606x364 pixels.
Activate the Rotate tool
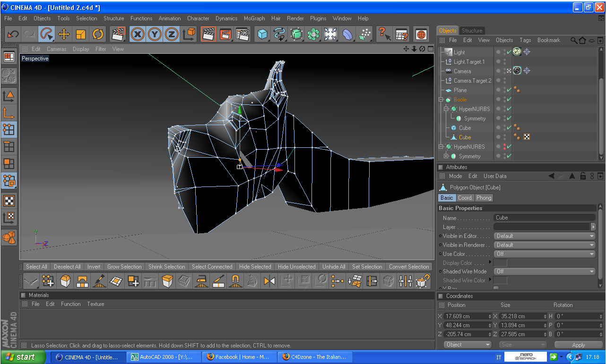click(98, 34)
